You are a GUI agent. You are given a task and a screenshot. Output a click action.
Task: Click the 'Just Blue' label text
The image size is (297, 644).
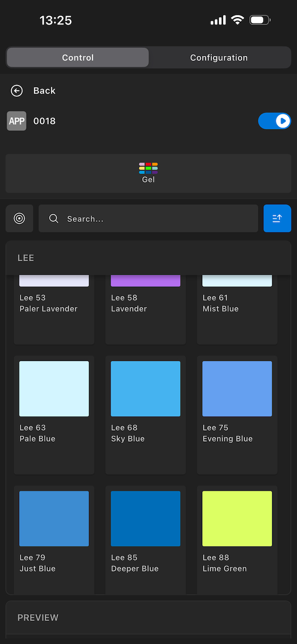(38, 569)
